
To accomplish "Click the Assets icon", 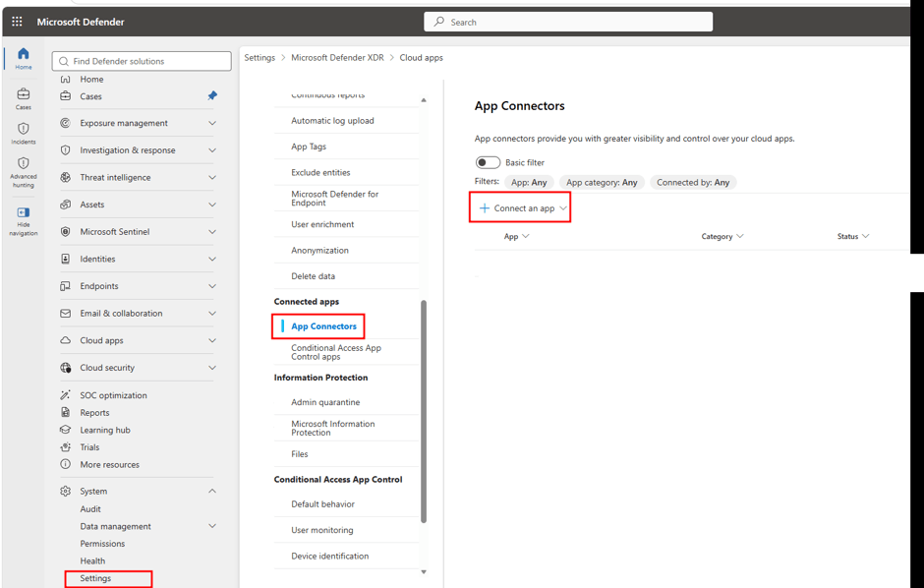I will pos(66,205).
